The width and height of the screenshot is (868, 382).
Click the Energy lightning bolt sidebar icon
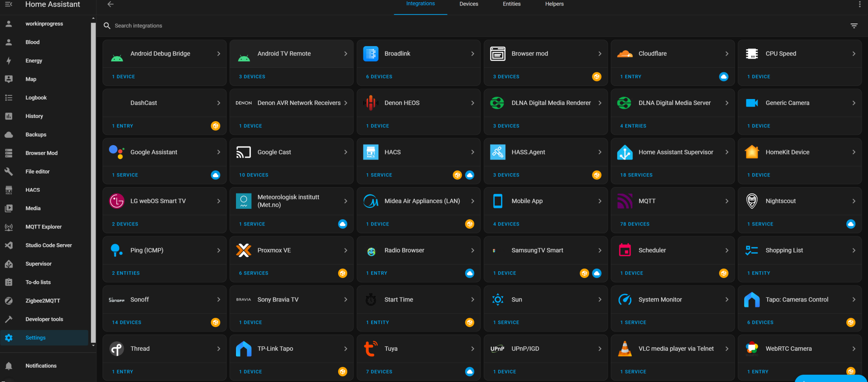click(x=9, y=61)
